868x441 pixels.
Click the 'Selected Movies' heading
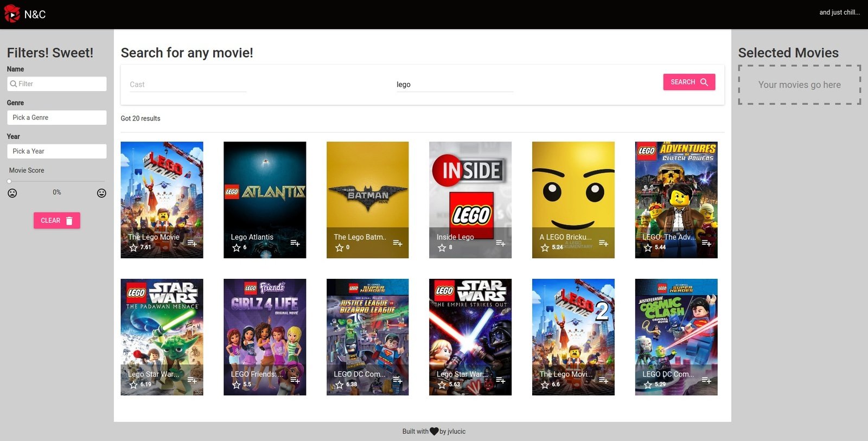point(788,53)
